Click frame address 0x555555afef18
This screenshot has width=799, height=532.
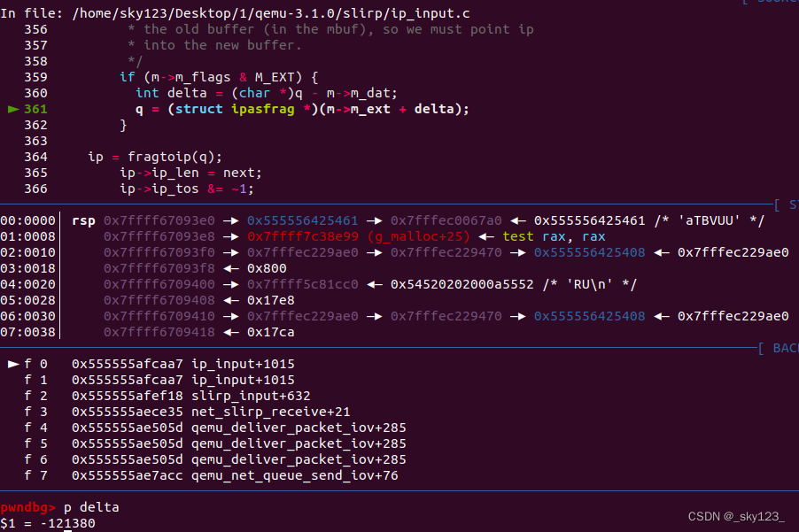(x=128, y=396)
